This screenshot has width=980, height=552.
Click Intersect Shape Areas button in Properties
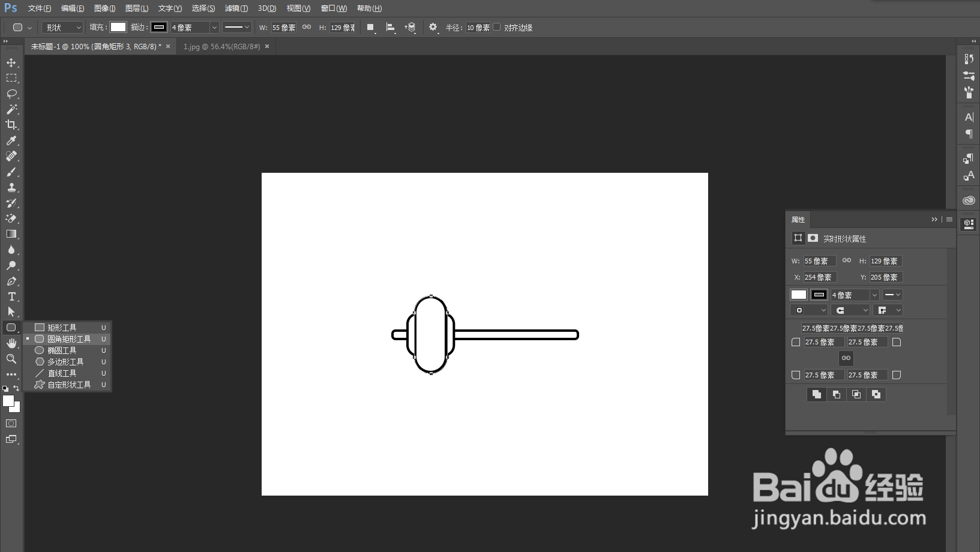click(856, 394)
